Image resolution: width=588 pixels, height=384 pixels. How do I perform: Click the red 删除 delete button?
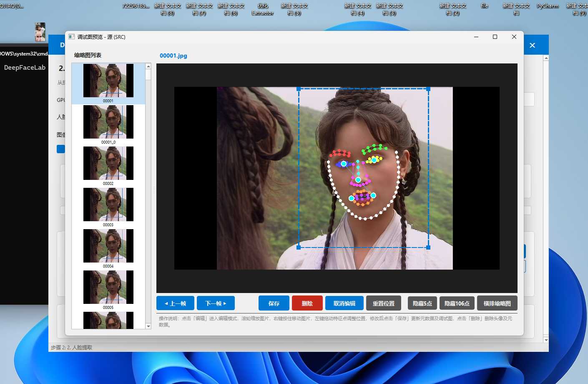pyautogui.click(x=307, y=303)
